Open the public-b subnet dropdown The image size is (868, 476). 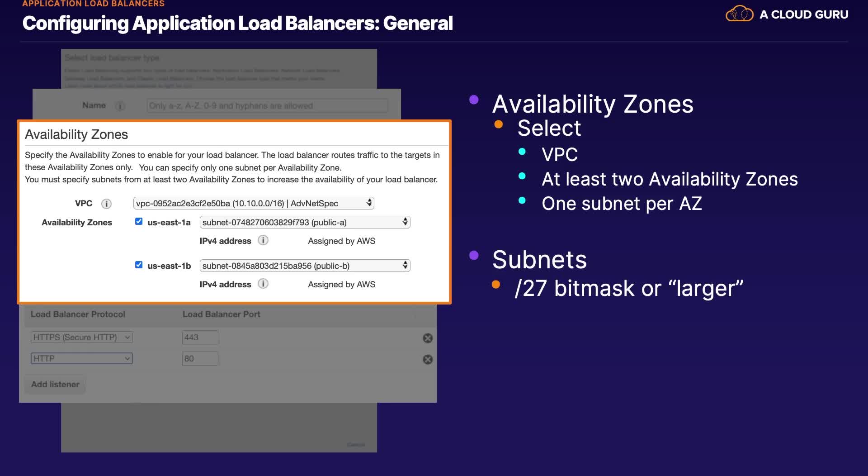(x=305, y=266)
